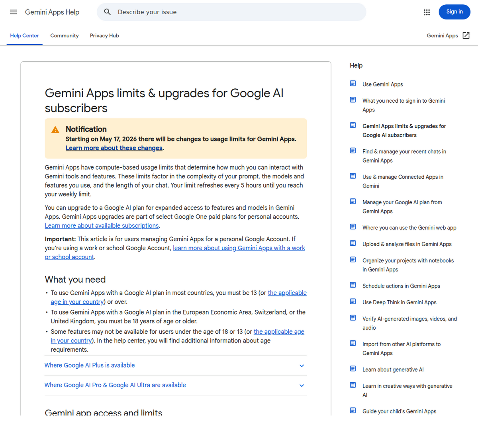Open Use & manage Connected Apps article
The height and width of the screenshot is (448, 478).
pyautogui.click(x=403, y=181)
